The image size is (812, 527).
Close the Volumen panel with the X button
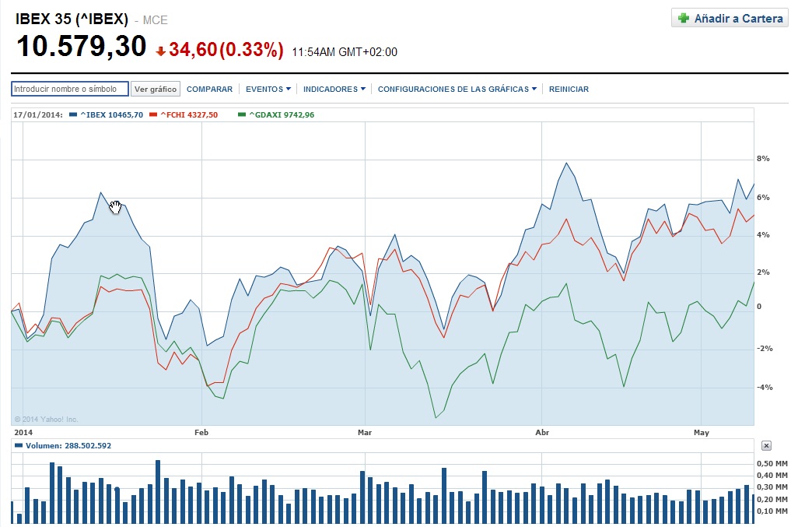click(x=766, y=445)
